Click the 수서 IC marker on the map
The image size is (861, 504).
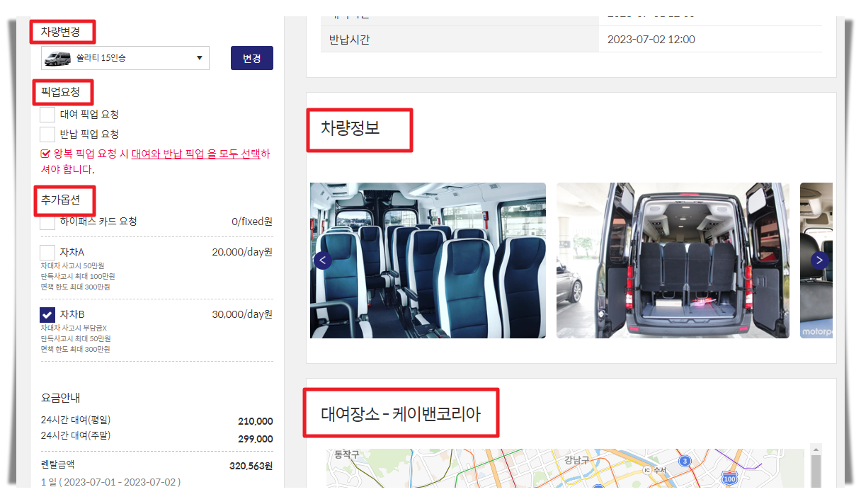click(655, 470)
